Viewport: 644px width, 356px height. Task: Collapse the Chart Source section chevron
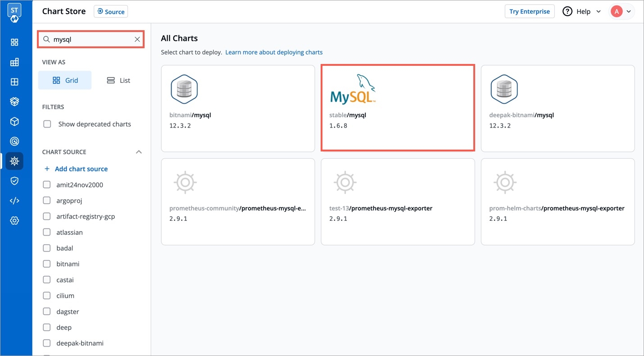coord(139,152)
